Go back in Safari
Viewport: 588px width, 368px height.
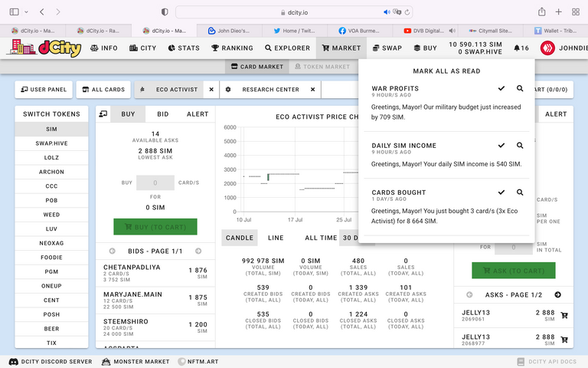click(42, 12)
